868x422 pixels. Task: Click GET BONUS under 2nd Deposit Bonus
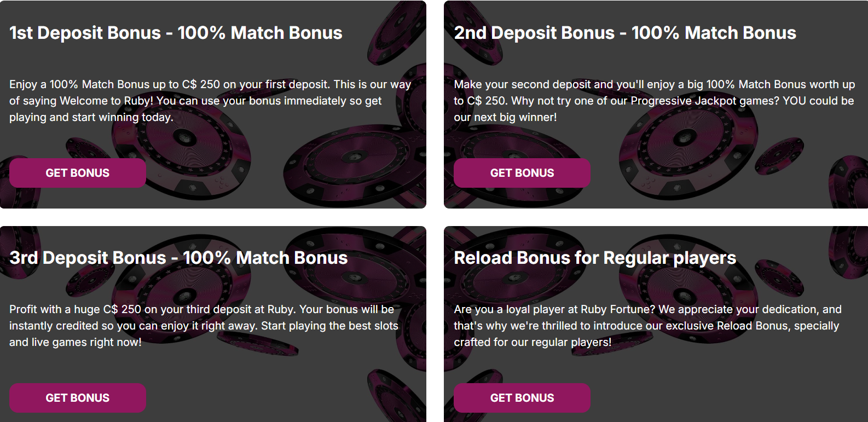(x=522, y=173)
